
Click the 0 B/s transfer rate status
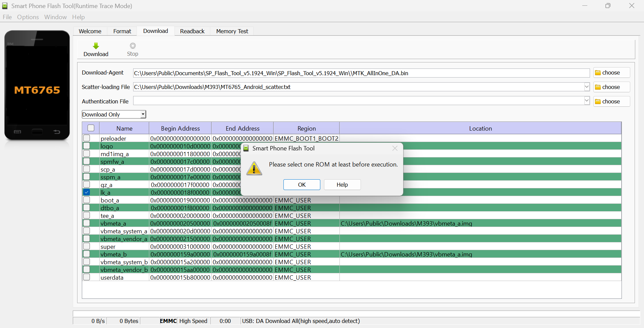98,321
